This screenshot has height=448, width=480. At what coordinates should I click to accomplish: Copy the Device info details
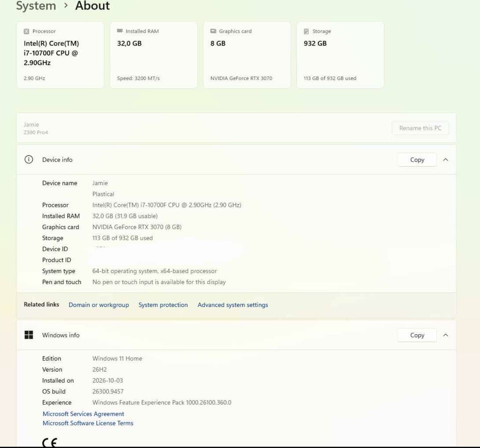[417, 160]
